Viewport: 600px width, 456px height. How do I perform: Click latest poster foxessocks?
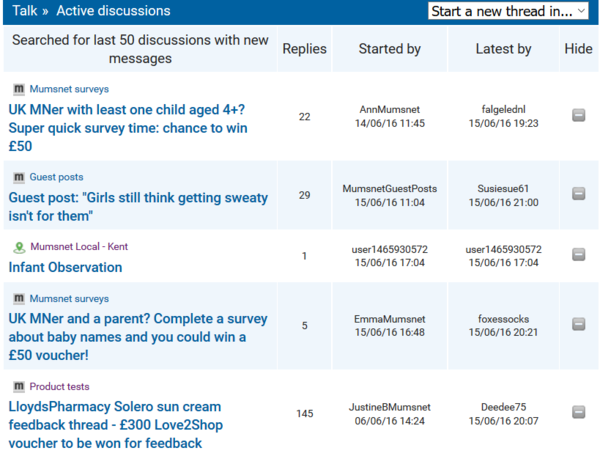click(x=503, y=319)
